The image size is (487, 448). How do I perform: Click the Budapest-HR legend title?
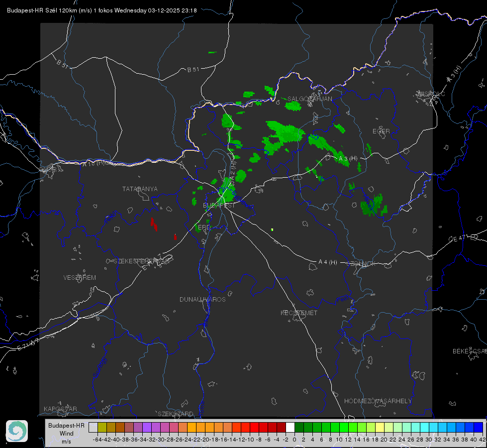point(66,425)
